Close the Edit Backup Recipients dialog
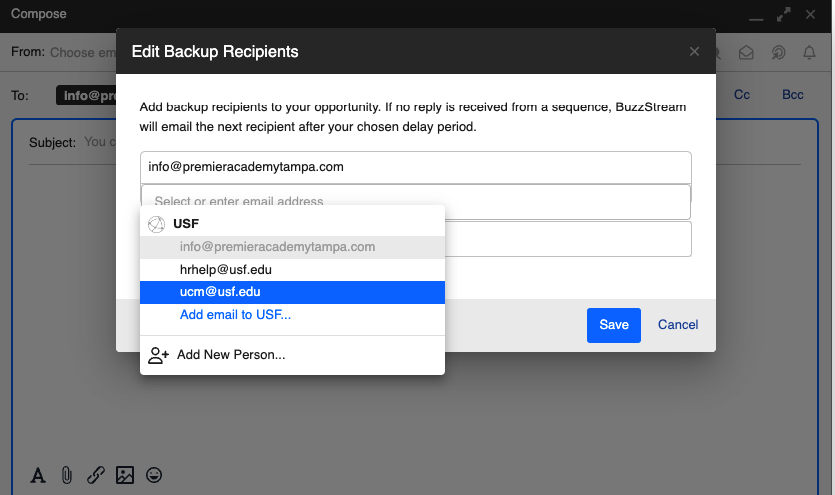 [x=694, y=52]
